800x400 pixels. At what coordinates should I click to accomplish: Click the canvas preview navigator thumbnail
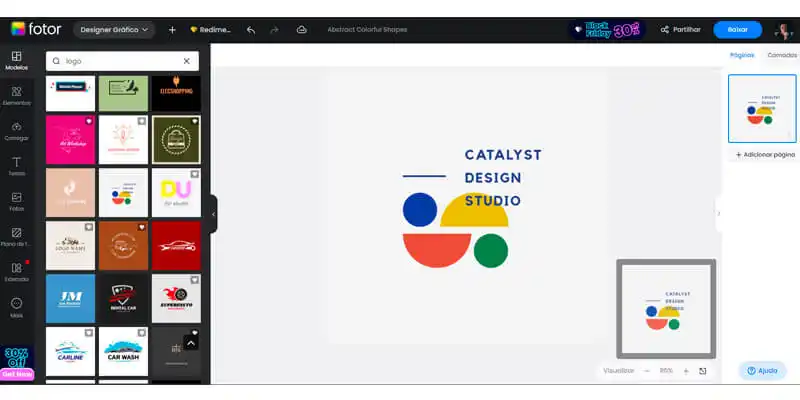(x=666, y=309)
